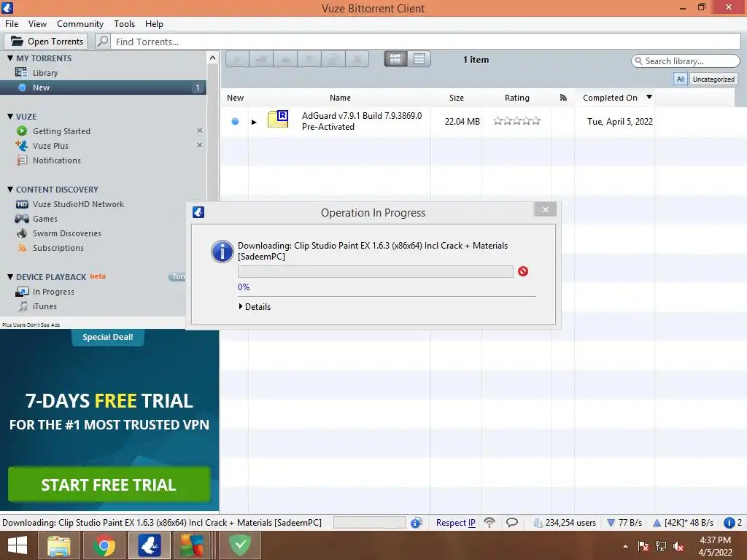
Task: Set the AdGuard torrent star rating
Action: [517, 121]
